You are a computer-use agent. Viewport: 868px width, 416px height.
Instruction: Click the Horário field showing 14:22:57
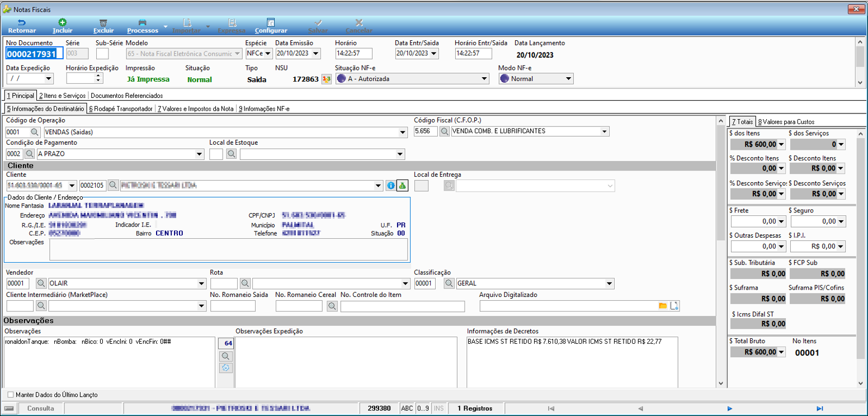(353, 54)
